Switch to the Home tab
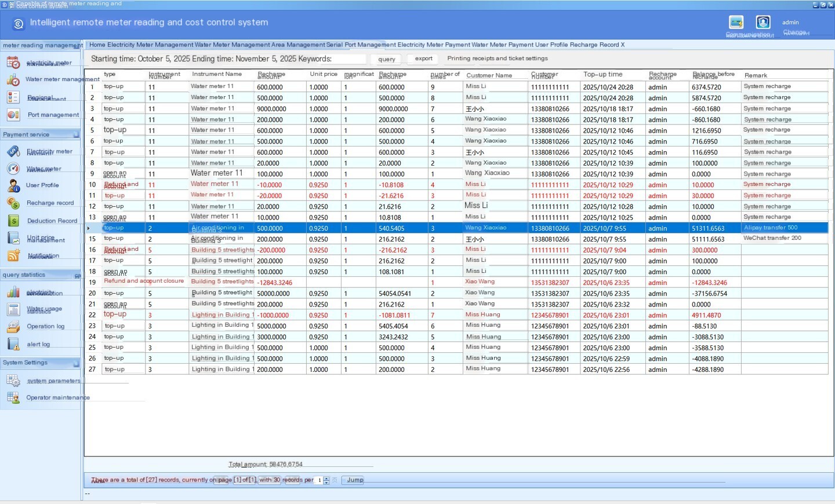This screenshot has height=504, width=835. tap(97, 45)
